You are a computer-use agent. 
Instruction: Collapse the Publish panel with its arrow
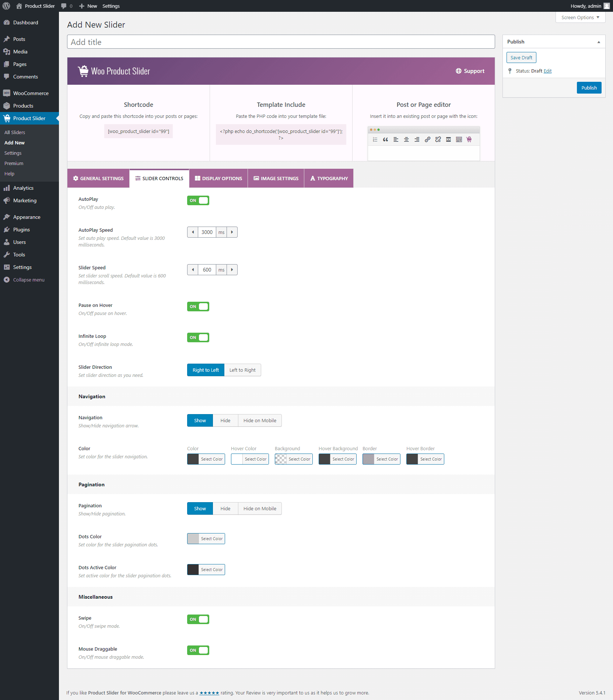pyautogui.click(x=599, y=42)
